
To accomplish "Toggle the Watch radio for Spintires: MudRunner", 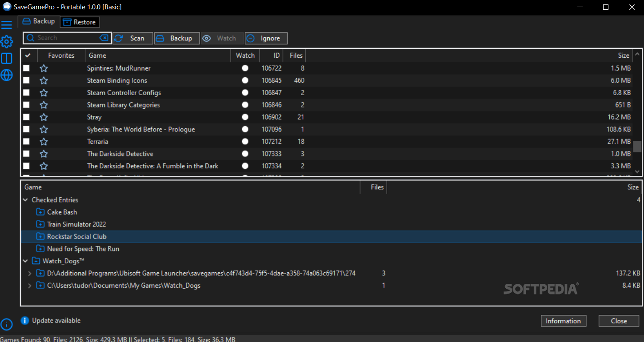I will (x=245, y=68).
